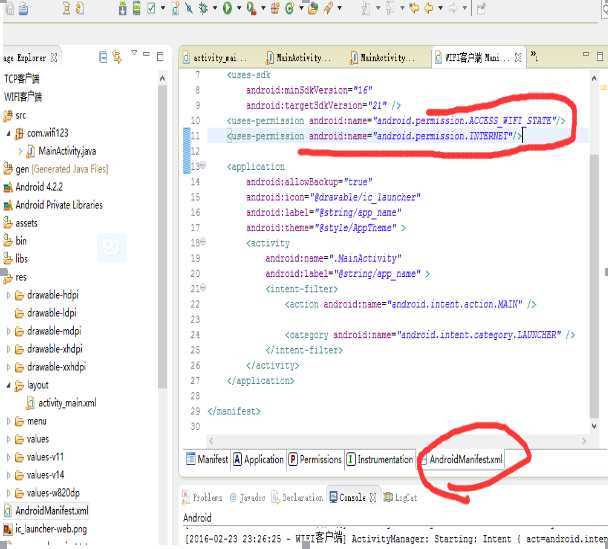Expand the menu folder
The image size is (608, 549).
pyautogui.click(x=9, y=421)
